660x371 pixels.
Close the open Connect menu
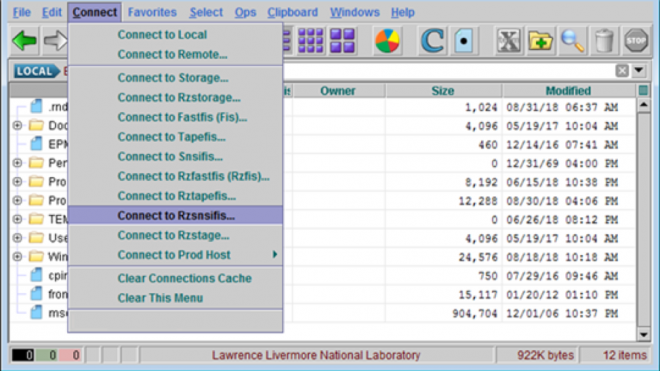tap(95, 12)
